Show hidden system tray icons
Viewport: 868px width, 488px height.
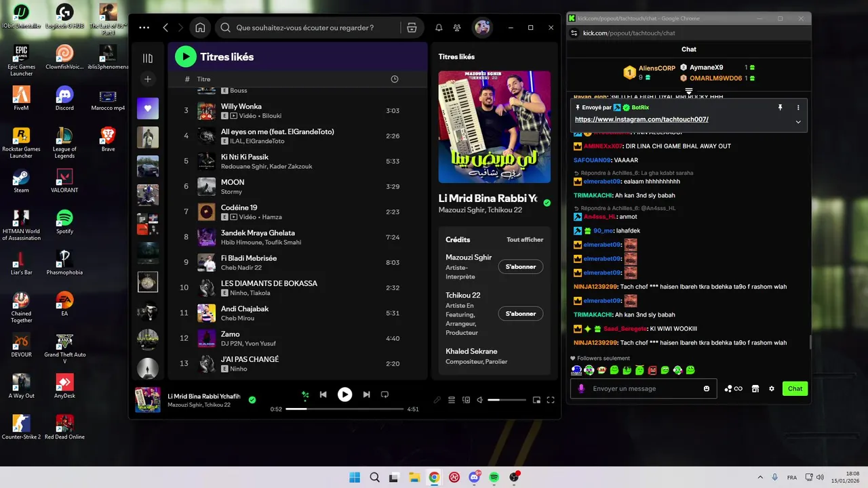[x=760, y=477]
